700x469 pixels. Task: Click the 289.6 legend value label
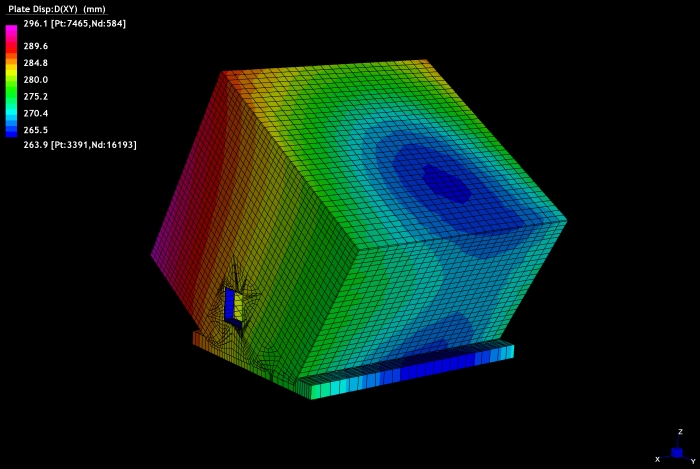click(36, 46)
